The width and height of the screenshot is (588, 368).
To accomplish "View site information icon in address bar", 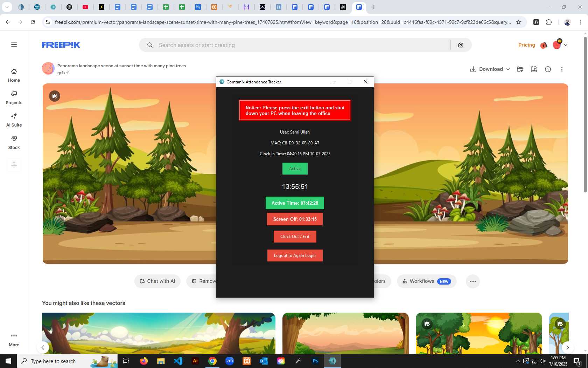I will [48, 22].
